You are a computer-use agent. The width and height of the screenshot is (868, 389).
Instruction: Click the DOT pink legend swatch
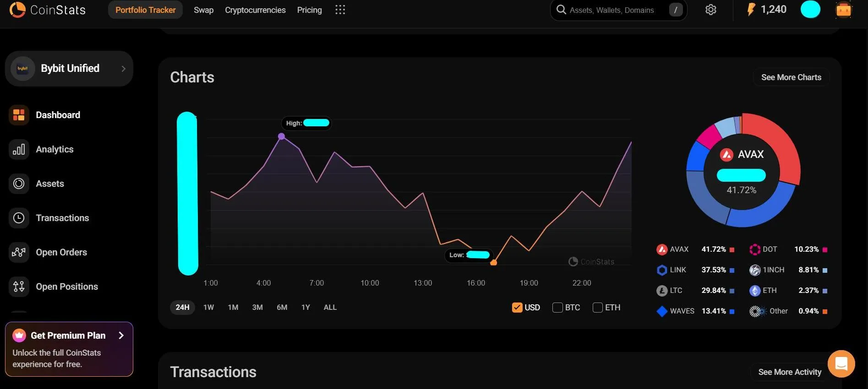point(825,250)
